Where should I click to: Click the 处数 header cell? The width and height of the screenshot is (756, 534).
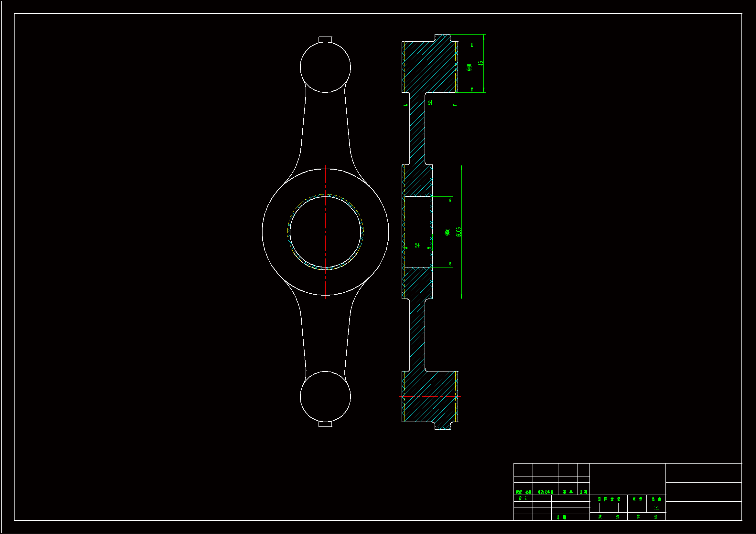pyautogui.click(x=528, y=492)
